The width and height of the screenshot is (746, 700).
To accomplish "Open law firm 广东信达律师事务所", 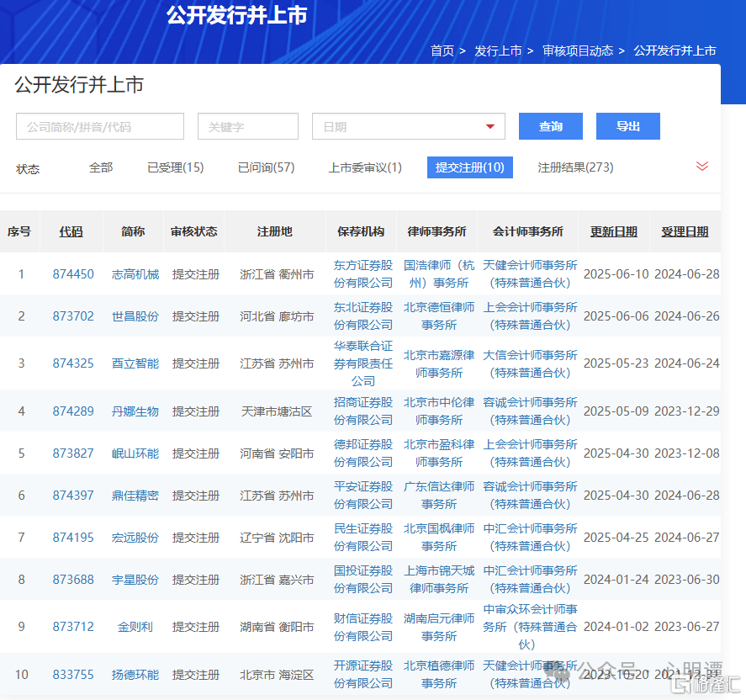I will [439, 496].
